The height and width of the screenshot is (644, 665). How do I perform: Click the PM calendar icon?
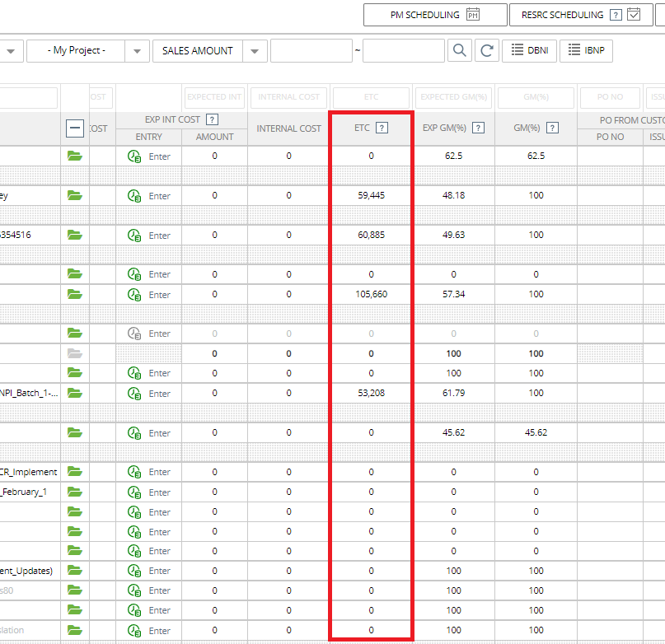473,15
